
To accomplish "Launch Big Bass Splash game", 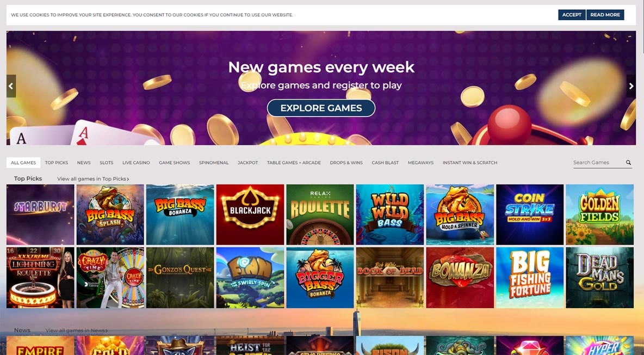I will click(x=110, y=215).
